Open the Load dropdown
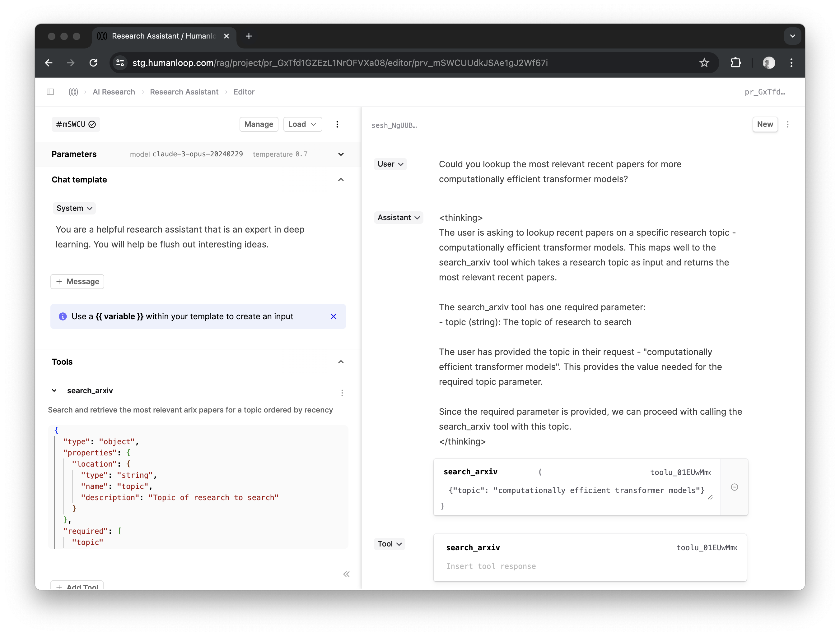Viewport: 840px width, 636px height. pos(302,124)
